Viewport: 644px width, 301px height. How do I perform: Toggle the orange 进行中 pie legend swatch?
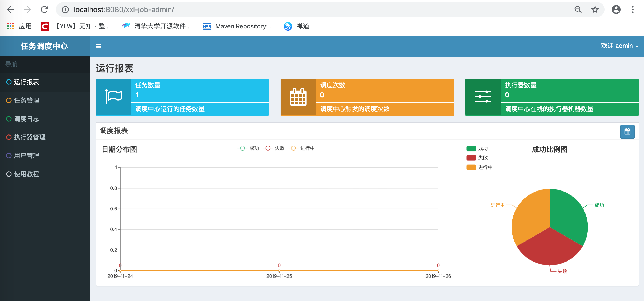pos(471,167)
